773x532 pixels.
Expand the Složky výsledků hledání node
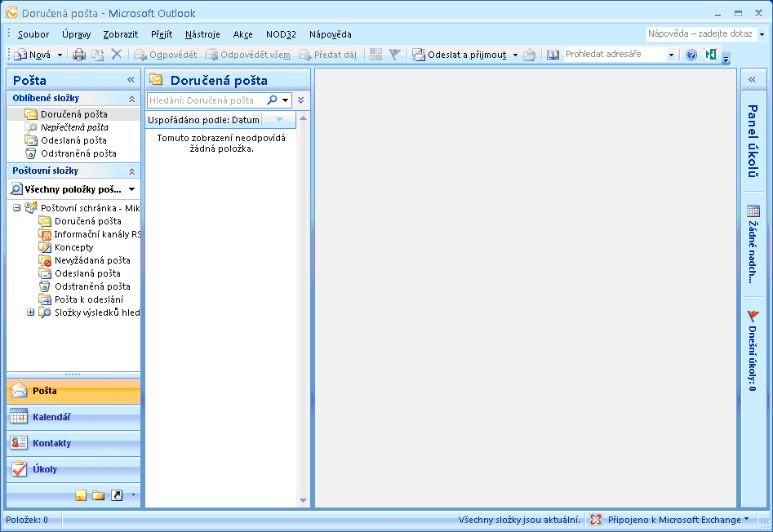coord(30,313)
